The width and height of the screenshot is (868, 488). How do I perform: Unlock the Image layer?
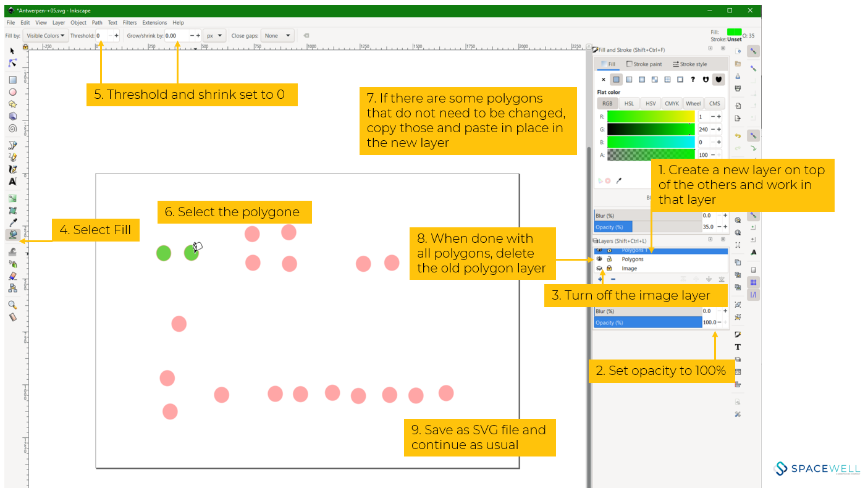click(609, 269)
